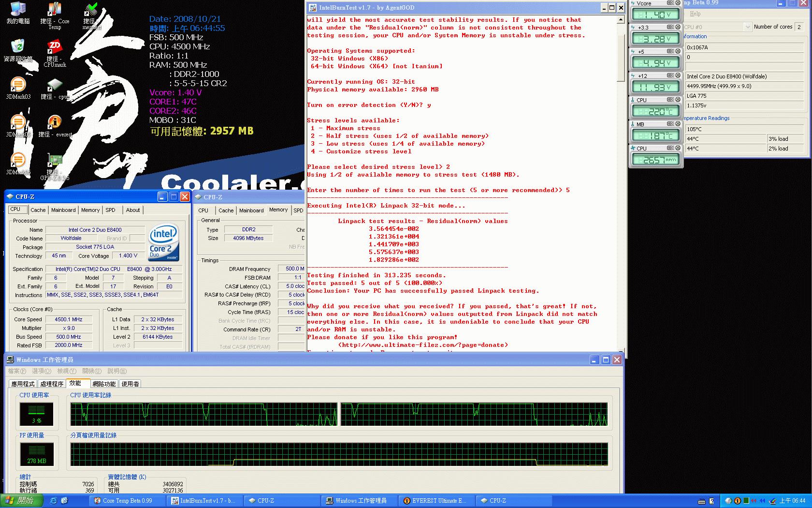Click the Number of cores field in Core Temp
This screenshot has width=812, height=508.
[x=800, y=27]
